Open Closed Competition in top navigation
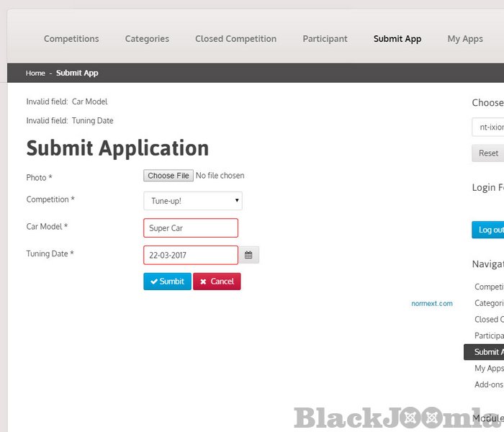 tap(235, 39)
